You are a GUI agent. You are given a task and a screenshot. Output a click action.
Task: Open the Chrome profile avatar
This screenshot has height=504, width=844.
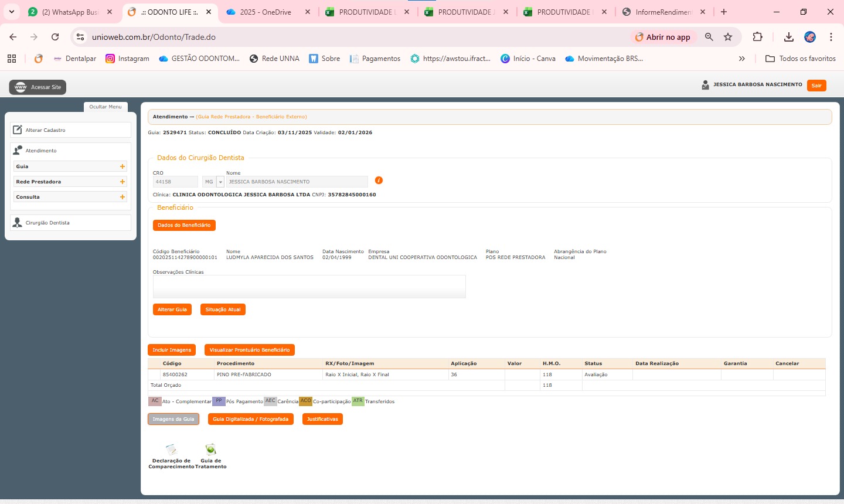(x=810, y=37)
